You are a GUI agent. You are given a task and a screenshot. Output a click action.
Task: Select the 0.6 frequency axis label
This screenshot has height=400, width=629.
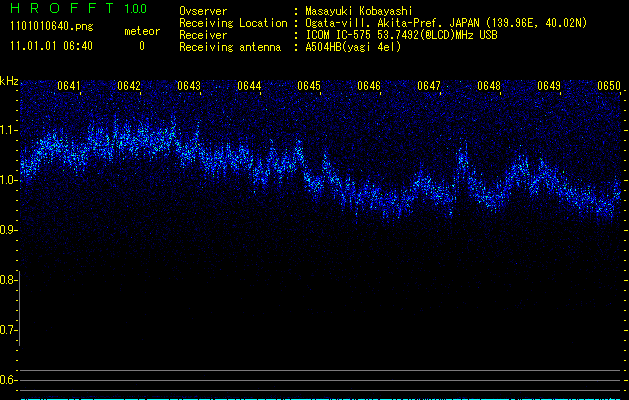[9, 380]
